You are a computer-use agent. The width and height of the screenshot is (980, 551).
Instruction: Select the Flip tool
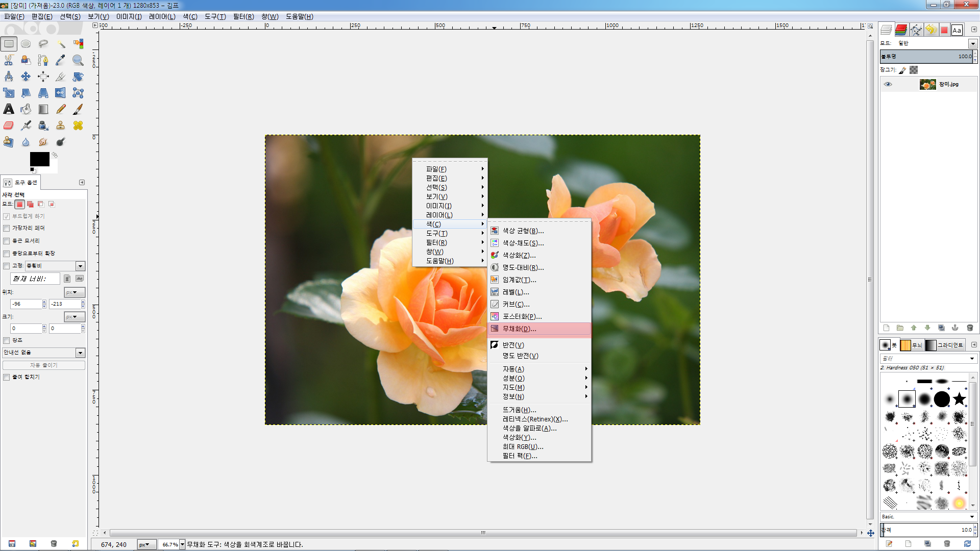(x=61, y=93)
